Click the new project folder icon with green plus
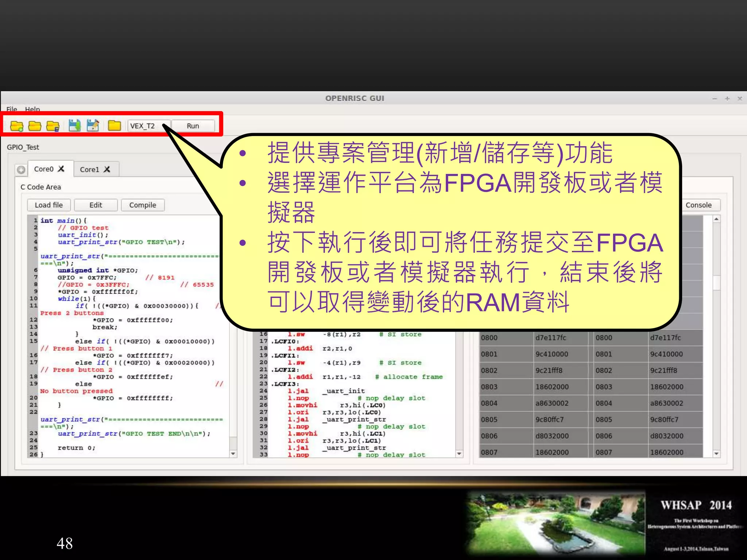The image size is (747, 560). pyautogui.click(x=17, y=126)
